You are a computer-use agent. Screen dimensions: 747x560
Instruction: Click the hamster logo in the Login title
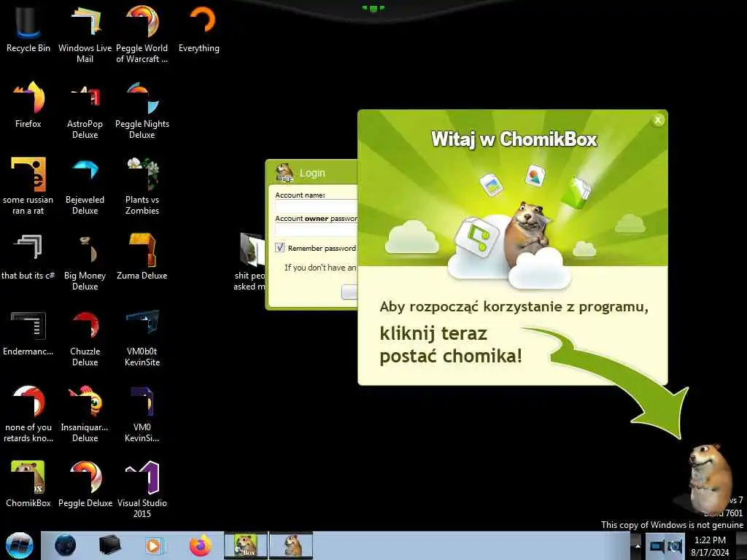pyautogui.click(x=285, y=172)
